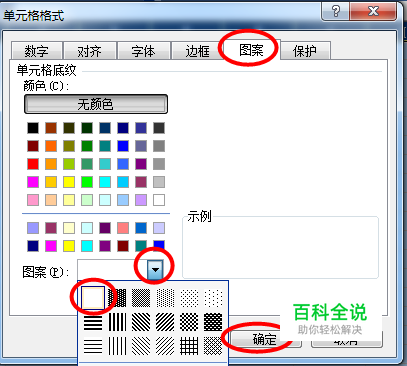Select the 图案 tab
Image resolution: width=407 pixels, height=366 pixels.
(251, 50)
